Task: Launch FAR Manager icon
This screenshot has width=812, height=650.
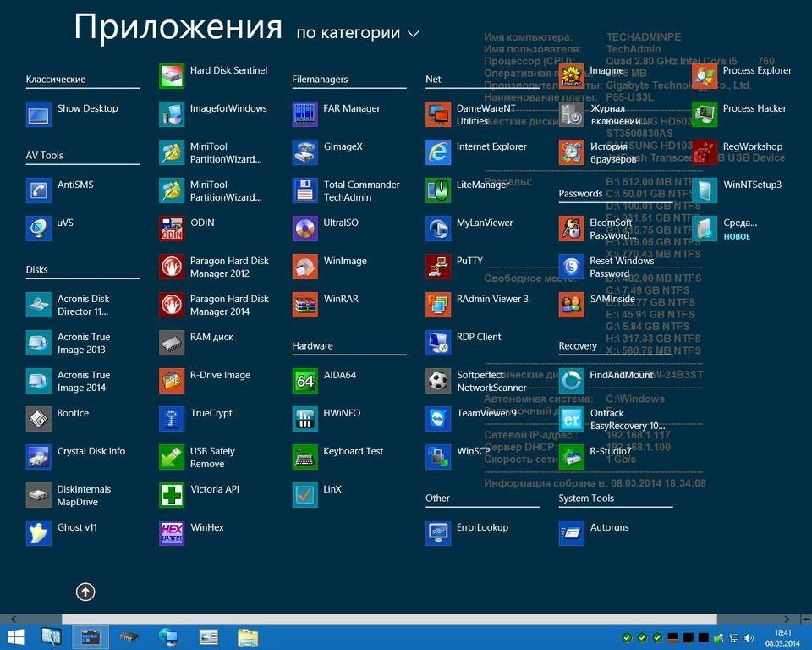Action: coord(305,114)
